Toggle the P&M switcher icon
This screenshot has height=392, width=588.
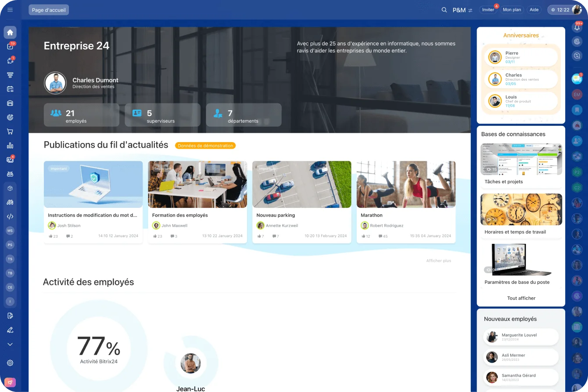470,10
